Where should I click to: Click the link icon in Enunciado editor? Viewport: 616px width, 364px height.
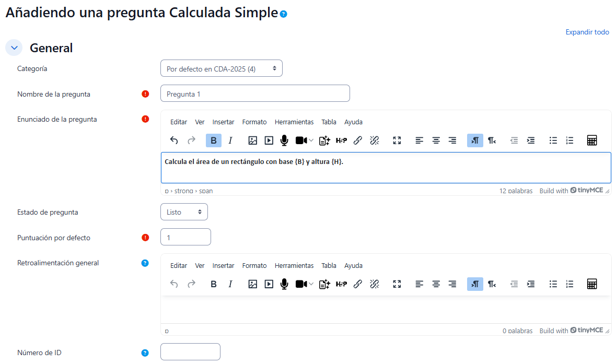click(358, 140)
